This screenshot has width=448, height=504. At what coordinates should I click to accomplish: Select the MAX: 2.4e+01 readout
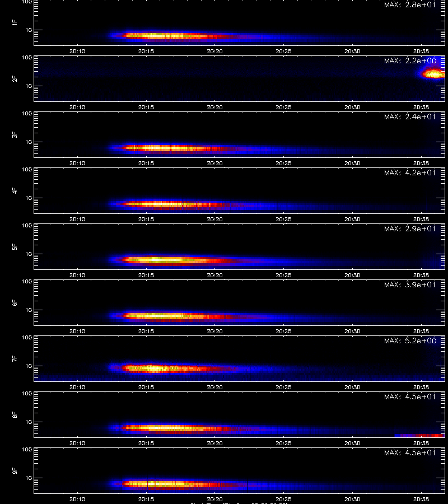(410, 116)
